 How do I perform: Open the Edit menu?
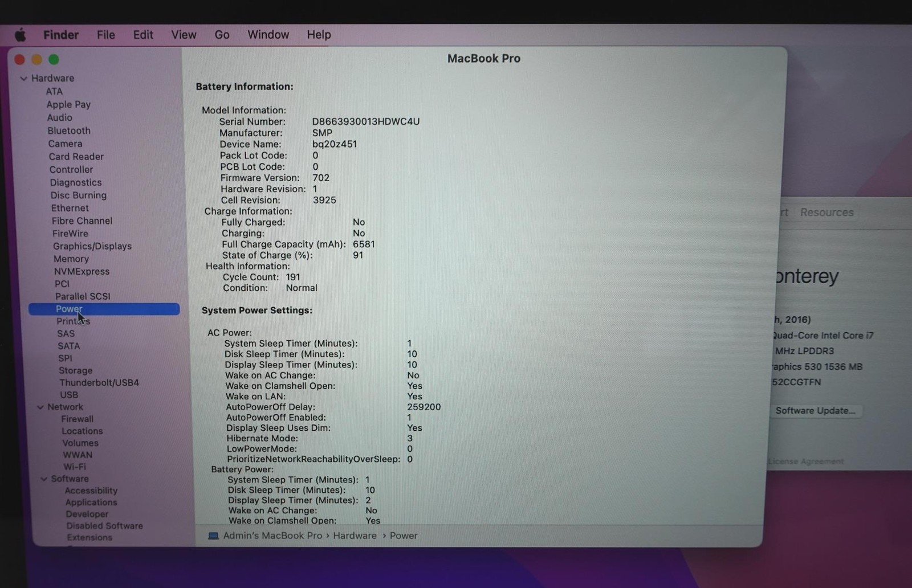[x=143, y=35]
